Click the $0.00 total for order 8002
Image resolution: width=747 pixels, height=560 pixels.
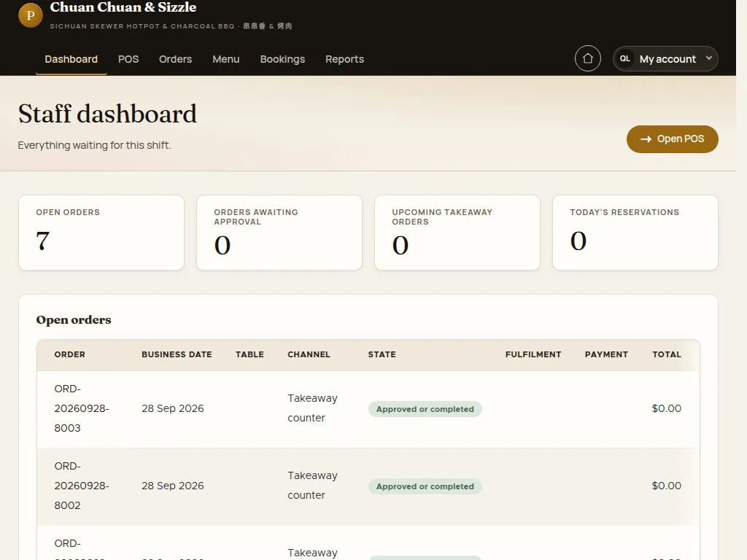[x=667, y=486]
